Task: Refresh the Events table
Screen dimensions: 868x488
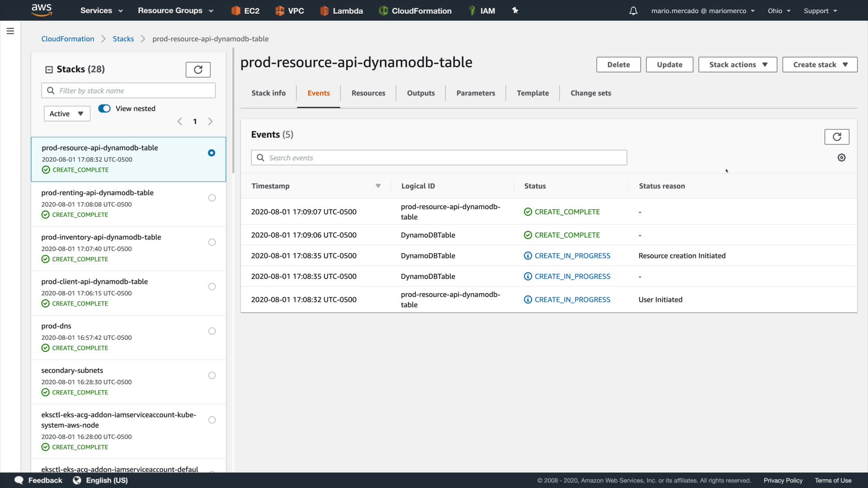Action: [836, 136]
